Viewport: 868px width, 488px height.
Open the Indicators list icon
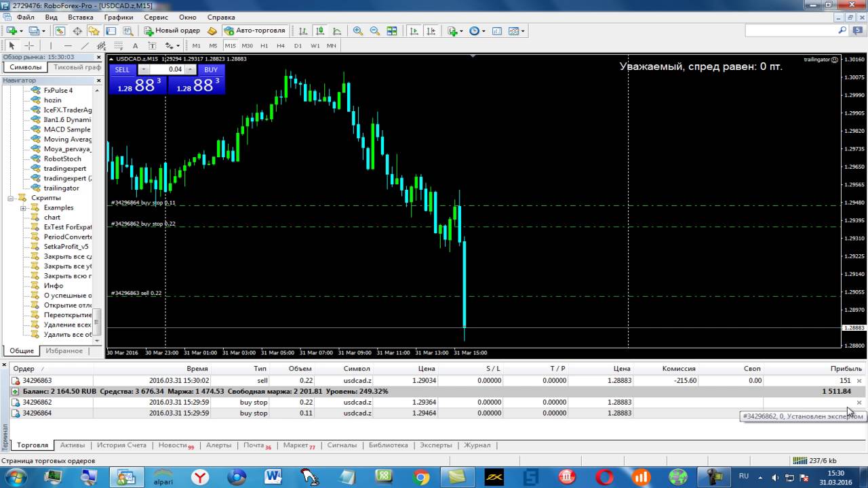click(x=452, y=31)
